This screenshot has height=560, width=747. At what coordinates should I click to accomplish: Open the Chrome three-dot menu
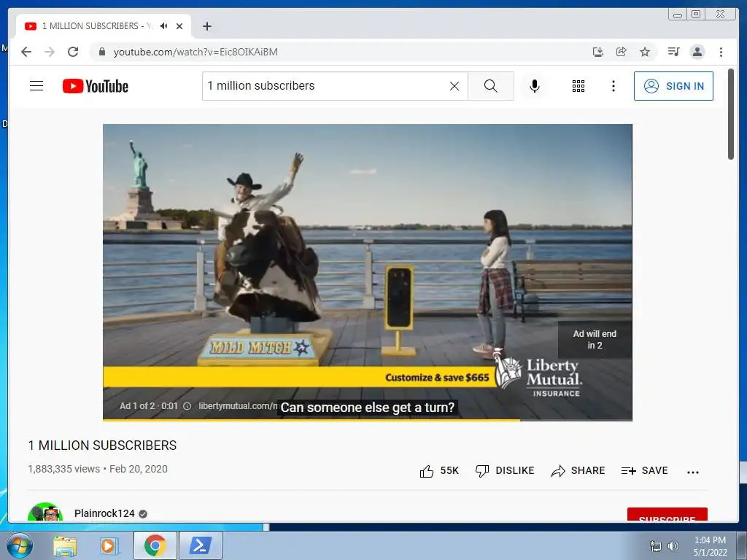click(x=721, y=52)
